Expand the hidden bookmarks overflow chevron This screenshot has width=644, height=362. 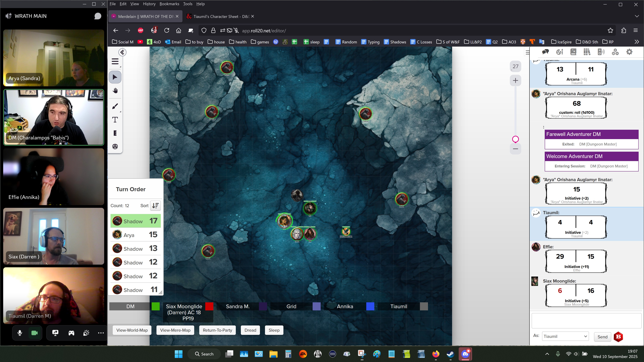point(636,42)
